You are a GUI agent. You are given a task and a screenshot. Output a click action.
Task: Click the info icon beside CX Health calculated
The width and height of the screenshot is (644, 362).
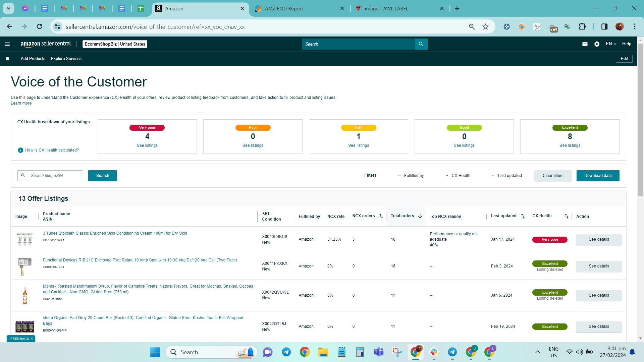[20, 150]
